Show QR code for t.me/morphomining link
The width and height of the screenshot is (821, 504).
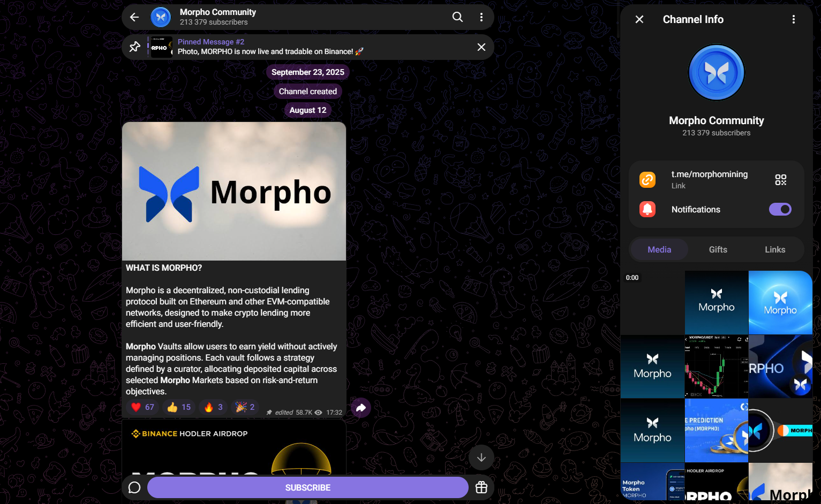tap(781, 180)
